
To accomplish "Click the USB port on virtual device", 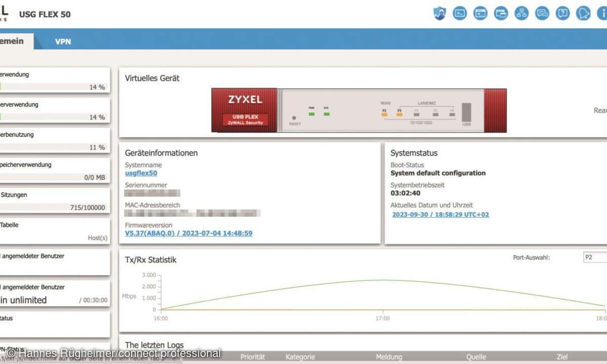I will pos(466,112).
